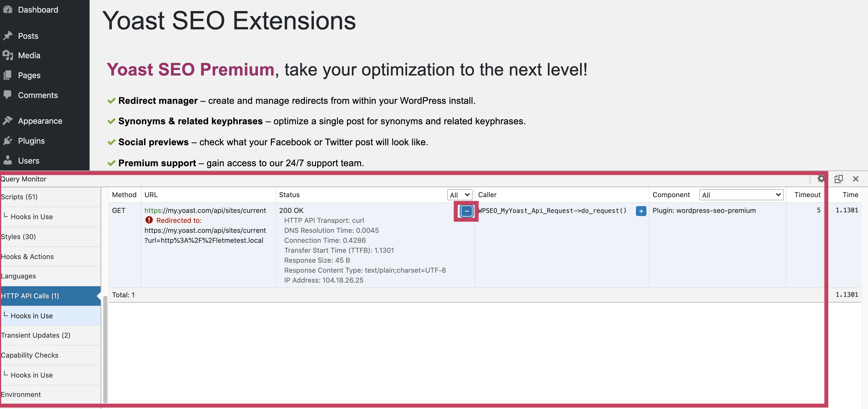The width and height of the screenshot is (868, 409).
Task: Expand the WPSEO caller stack trace
Action: pos(641,211)
